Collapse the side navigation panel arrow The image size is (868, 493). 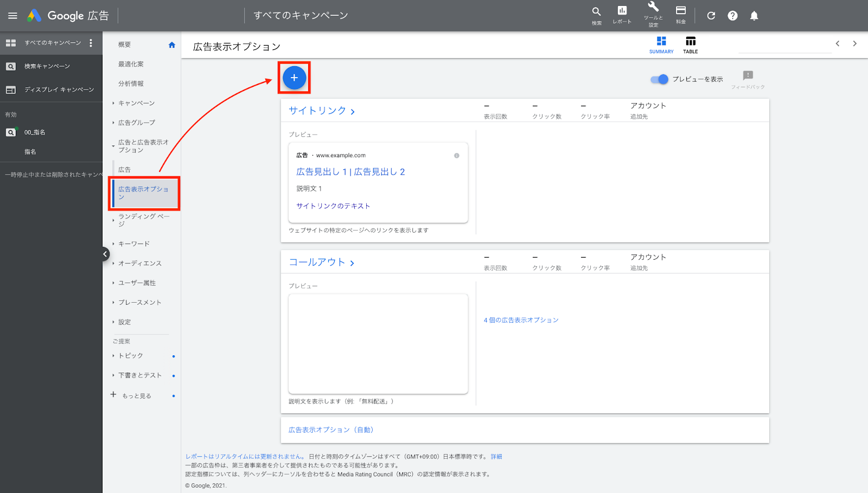[105, 254]
